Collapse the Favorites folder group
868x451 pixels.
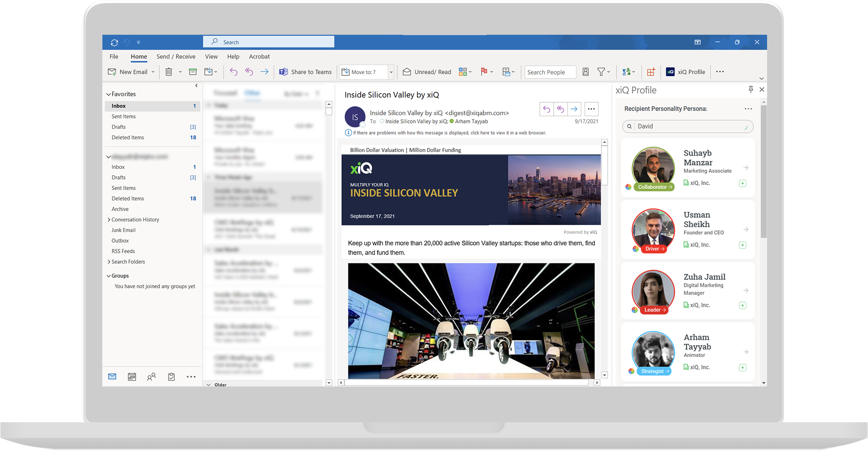[x=109, y=95]
